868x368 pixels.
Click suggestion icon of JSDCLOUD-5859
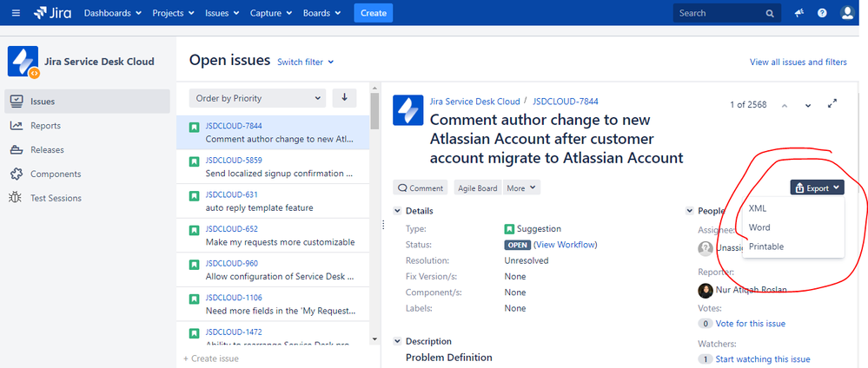(194, 161)
